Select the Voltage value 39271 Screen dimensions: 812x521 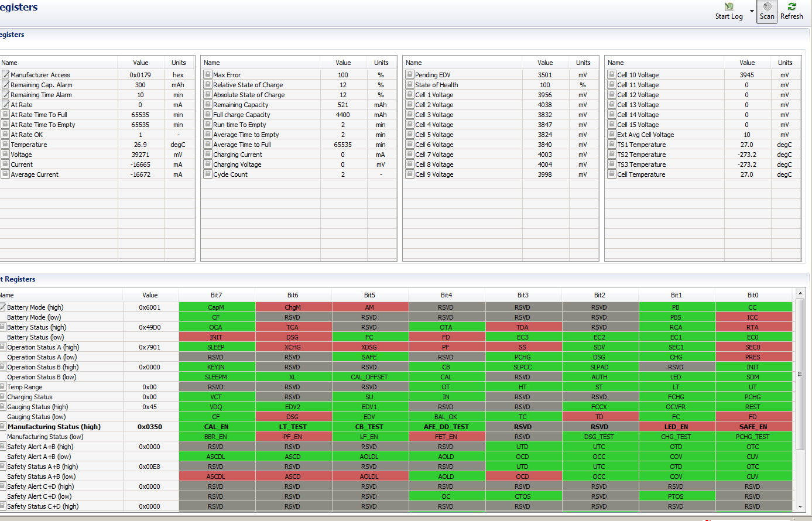point(141,155)
